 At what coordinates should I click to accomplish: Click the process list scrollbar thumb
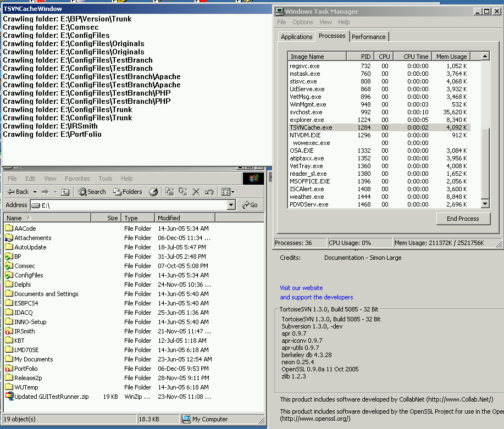[485, 163]
